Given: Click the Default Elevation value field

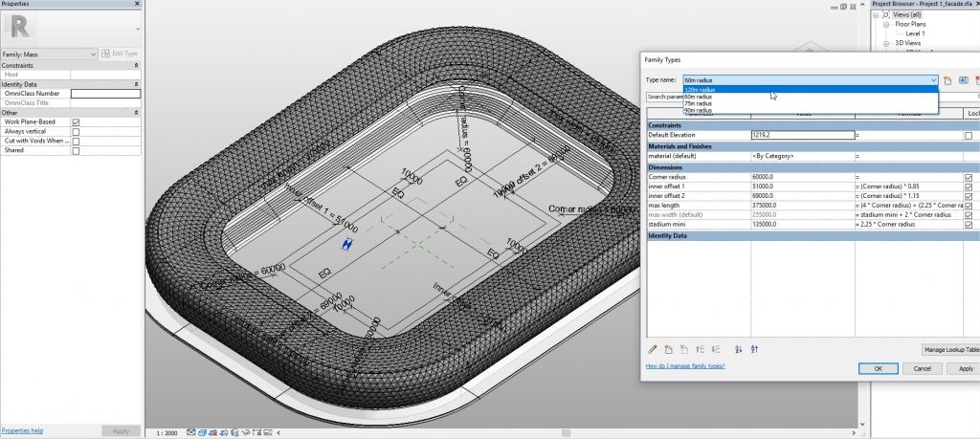Looking at the screenshot, I should [803, 136].
